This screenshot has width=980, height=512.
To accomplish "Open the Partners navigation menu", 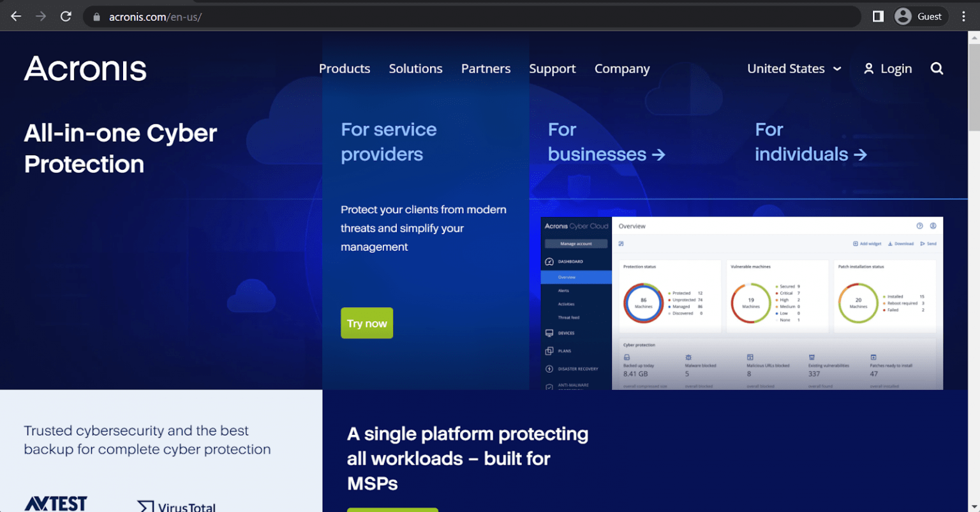I will [x=486, y=69].
